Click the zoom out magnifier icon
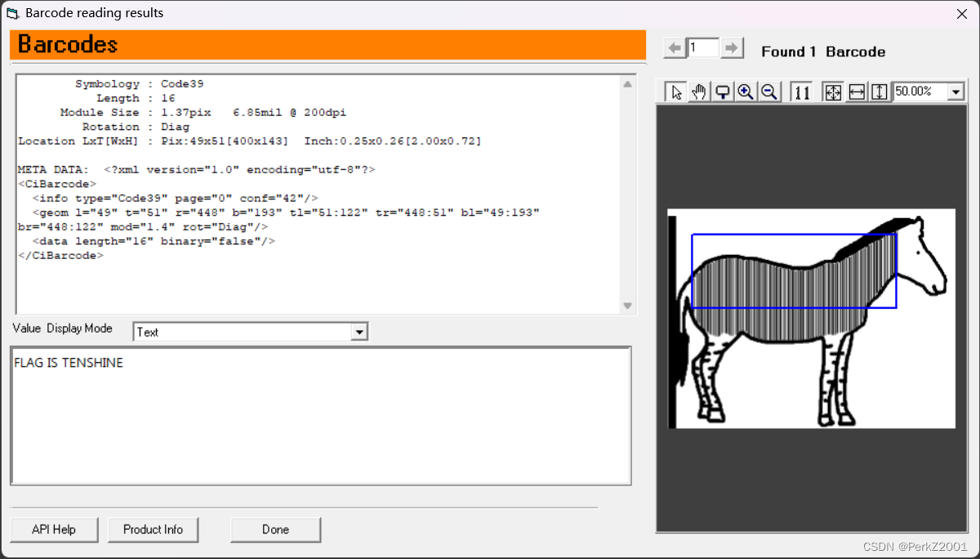The height and width of the screenshot is (559, 980). 768,92
